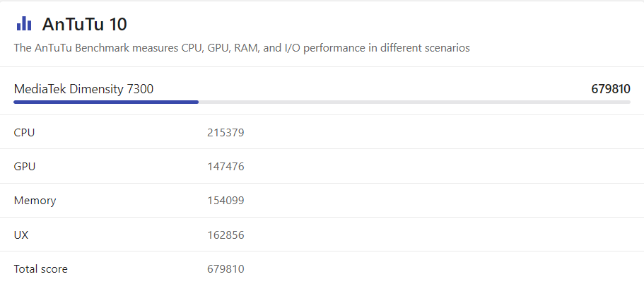644x284 pixels.
Task: Click the AnTuTu 10 heading
Action: [x=85, y=24]
